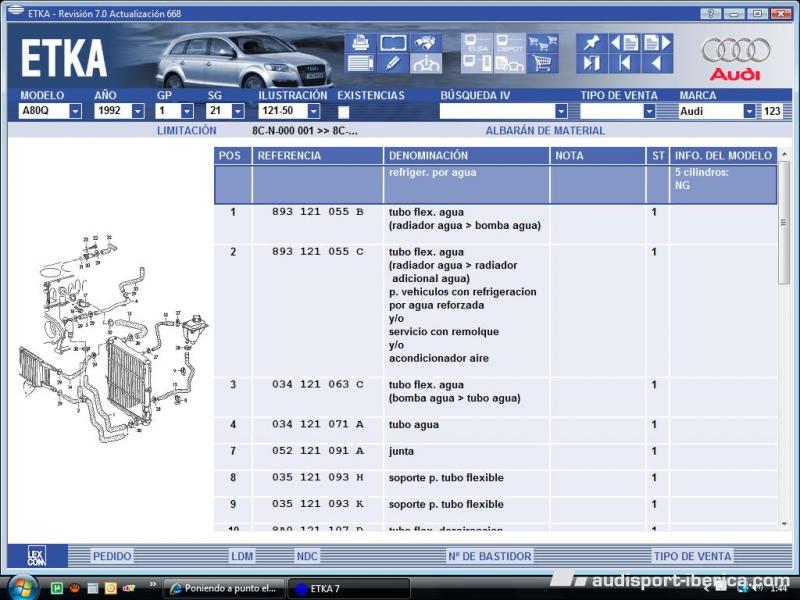Viewport: 800px width, 600px height.
Task: Open the BÚSQUEDA IV dropdown
Action: (561, 111)
